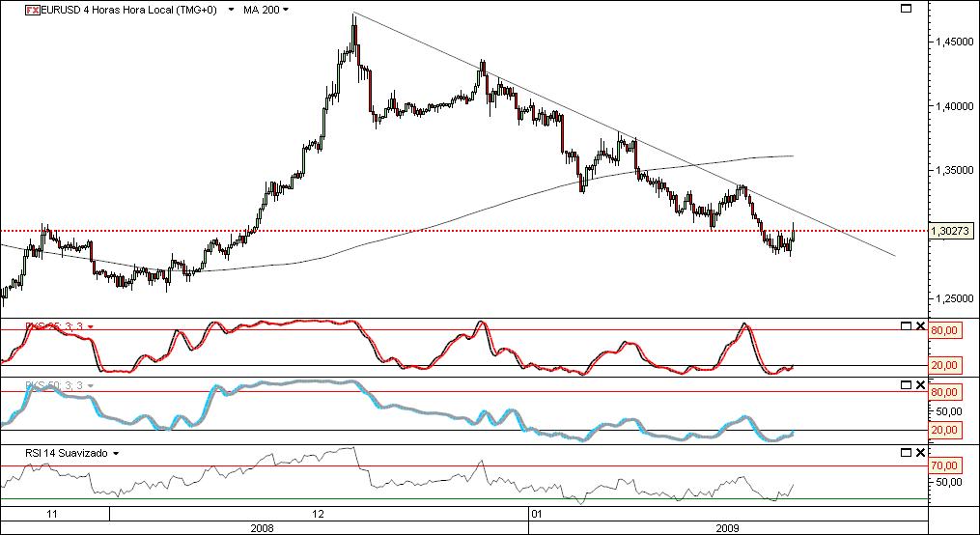Close the RSI 14 Suavizado panel

pyautogui.click(x=920, y=452)
